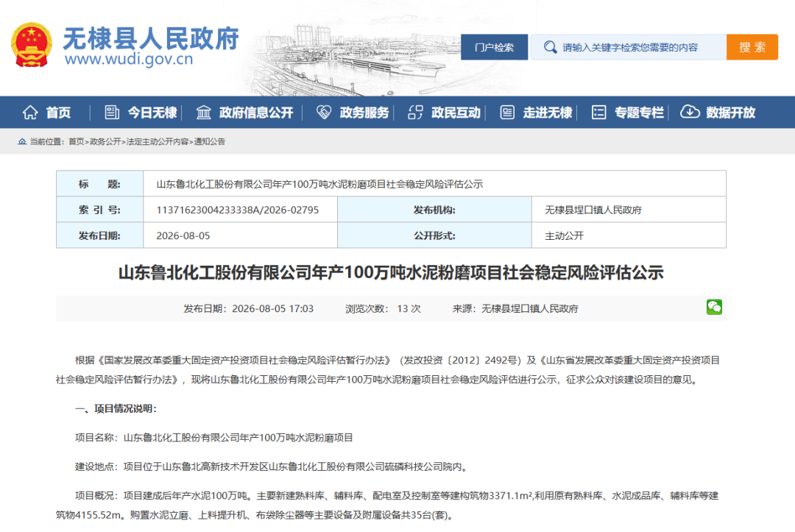The image size is (795, 532).
Task: Open the 今日无棣 navigation menu
Action: [152, 113]
